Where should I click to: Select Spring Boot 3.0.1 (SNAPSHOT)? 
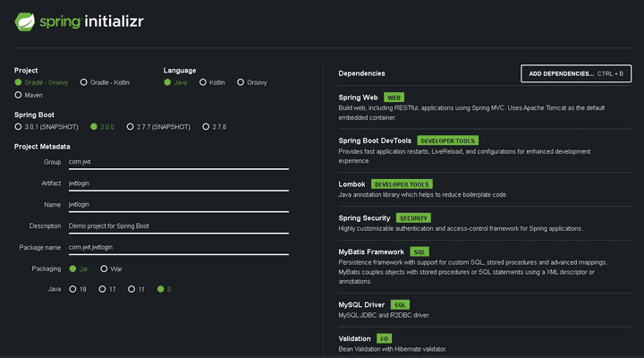click(x=18, y=127)
